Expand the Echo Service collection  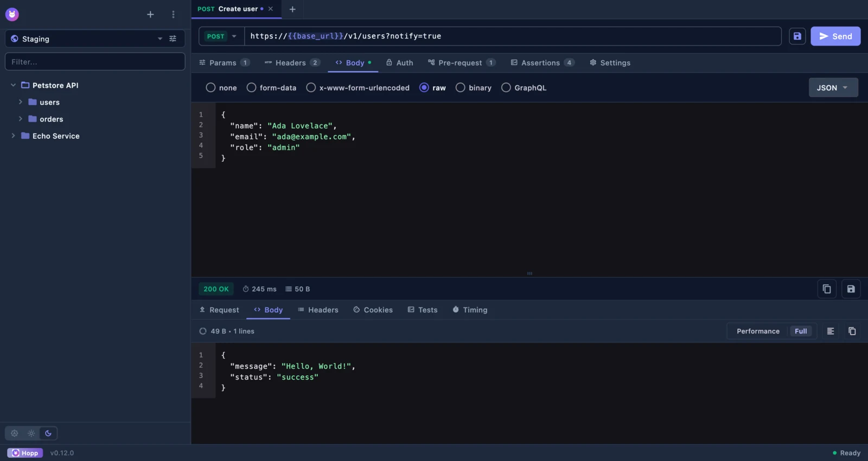point(13,136)
